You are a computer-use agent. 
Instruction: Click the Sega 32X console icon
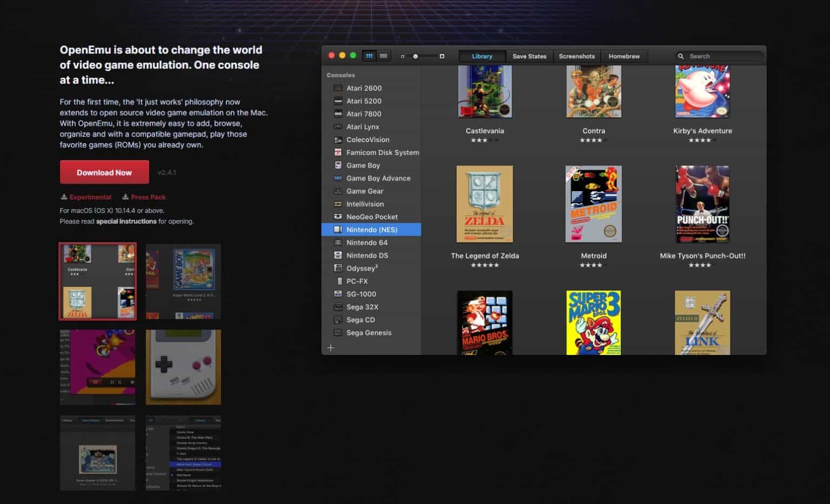pos(338,307)
